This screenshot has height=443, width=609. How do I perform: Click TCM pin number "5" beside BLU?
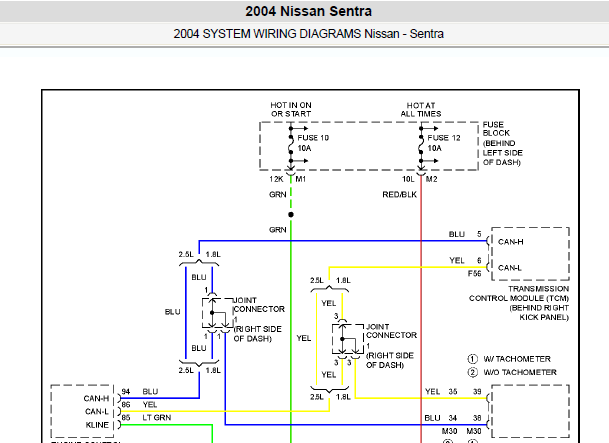coord(479,234)
